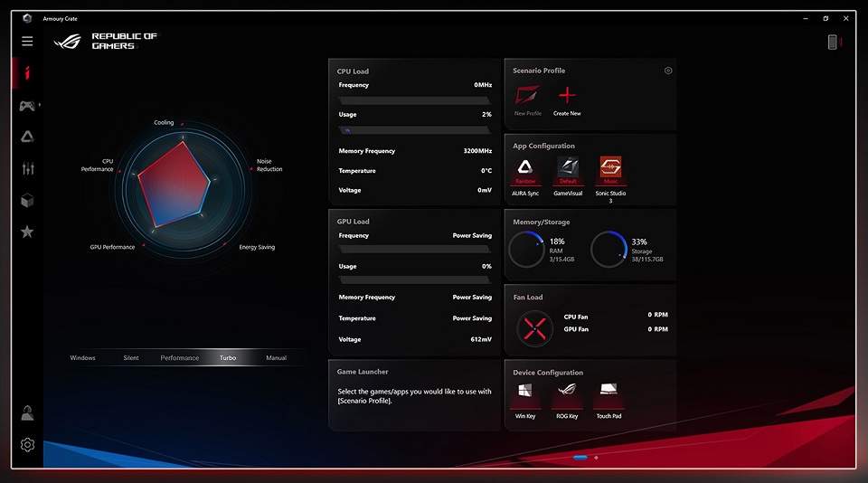Screen dimensions: 868x483
Task: Open the user profile icon
Action: coord(27,412)
